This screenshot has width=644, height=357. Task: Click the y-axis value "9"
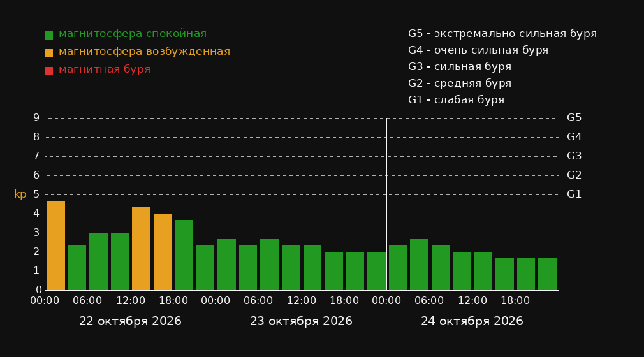tap(36, 118)
